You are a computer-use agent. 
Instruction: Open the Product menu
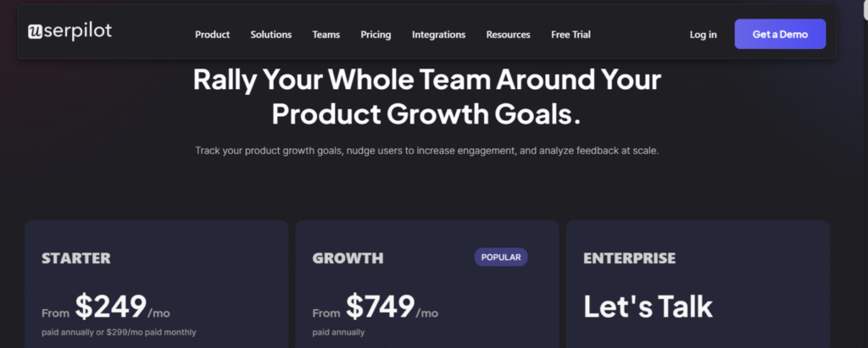pos(212,35)
